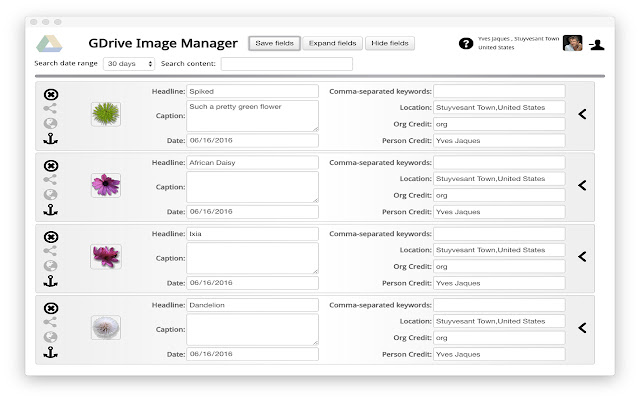The width and height of the screenshot is (640, 400).
Task: Remove the African Daisy image with X icon
Action: (x=51, y=166)
